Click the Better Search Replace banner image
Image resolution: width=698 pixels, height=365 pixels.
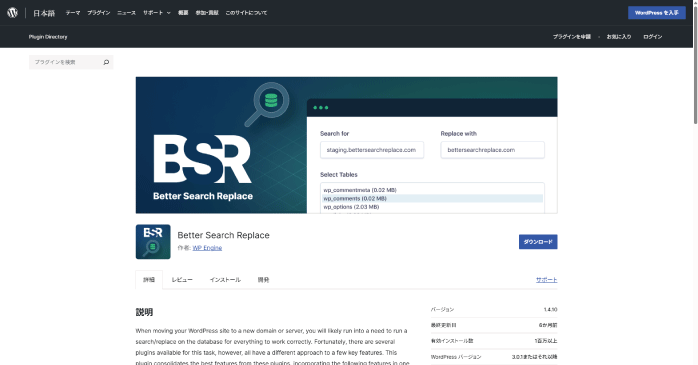coord(346,145)
